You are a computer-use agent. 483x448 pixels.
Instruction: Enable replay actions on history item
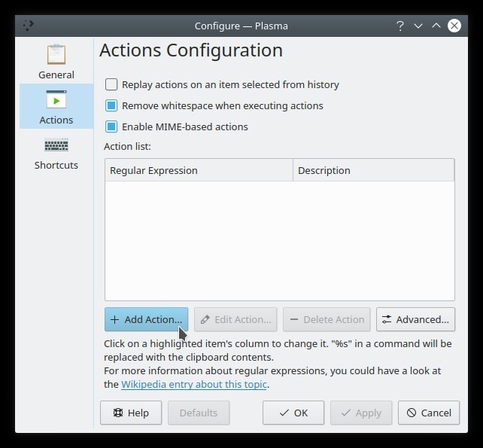coord(111,85)
